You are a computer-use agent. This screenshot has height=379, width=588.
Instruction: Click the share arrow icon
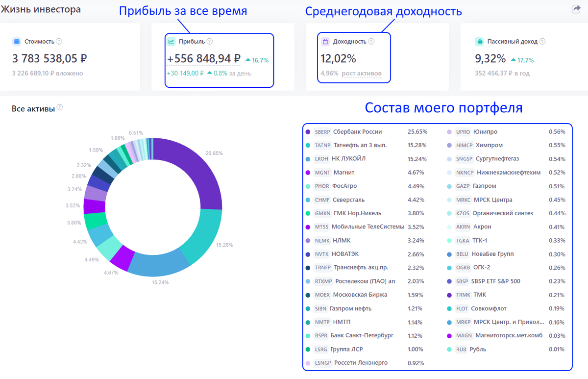coord(576,9)
